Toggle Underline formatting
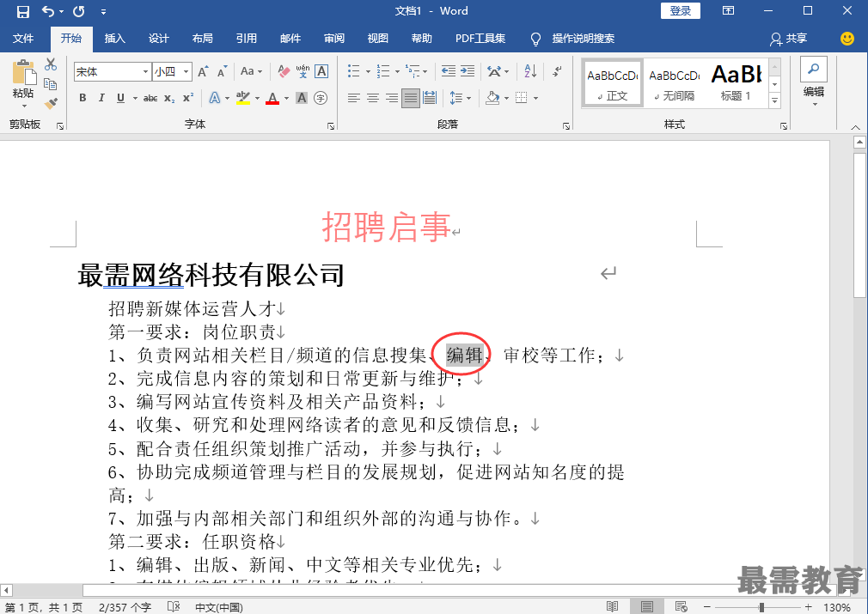868x614 pixels. coord(120,98)
